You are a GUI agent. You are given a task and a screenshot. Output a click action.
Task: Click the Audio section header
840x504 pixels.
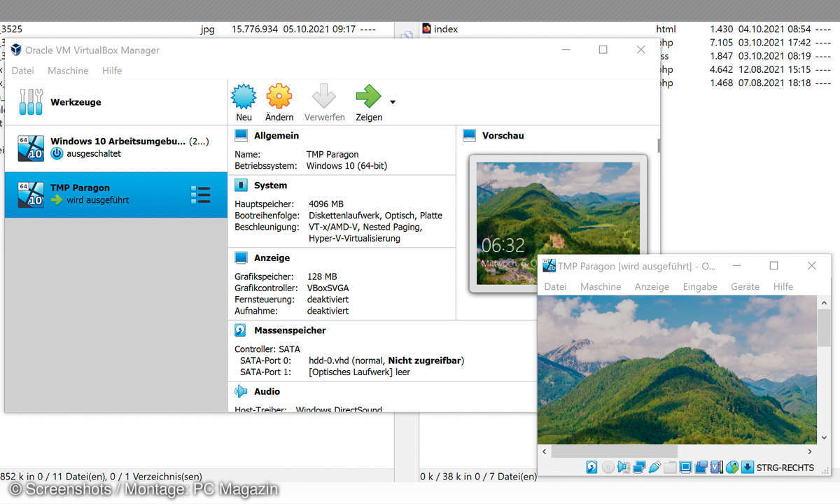tap(267, 391)
